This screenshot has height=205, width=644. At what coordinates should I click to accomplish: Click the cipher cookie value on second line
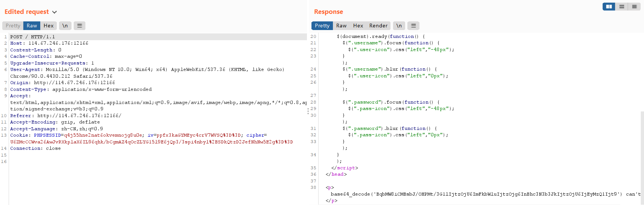[x=152, y=142]
